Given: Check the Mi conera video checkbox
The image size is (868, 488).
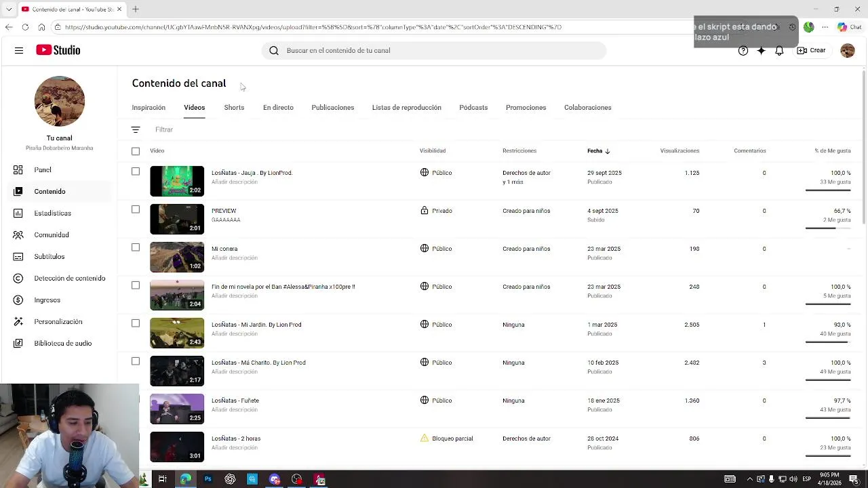Looking at the screenshot, I should click(136, 247).
